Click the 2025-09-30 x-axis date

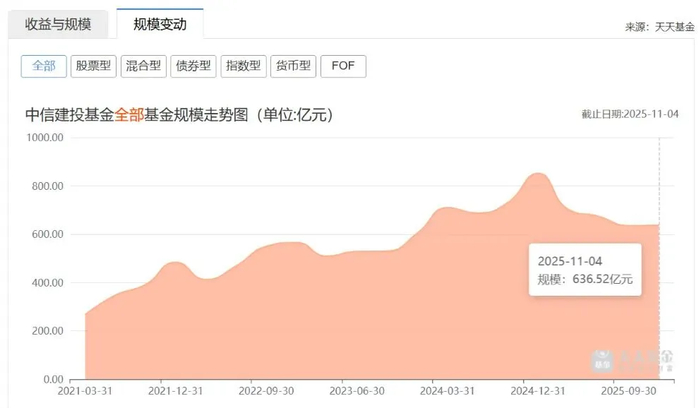(629, 391)
